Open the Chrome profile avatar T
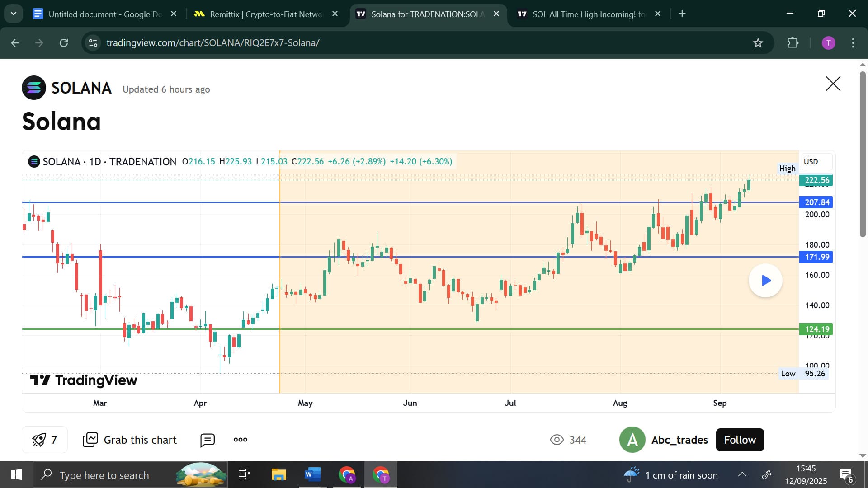The width and height of the screenshot is (868, 488). [828, 43]
